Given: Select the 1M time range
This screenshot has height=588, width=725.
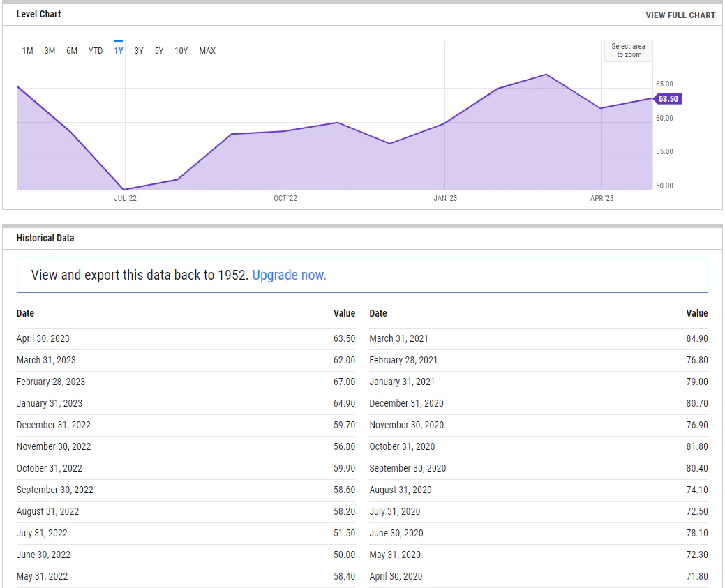Looking at the screenshot, I should pos(28,51).
